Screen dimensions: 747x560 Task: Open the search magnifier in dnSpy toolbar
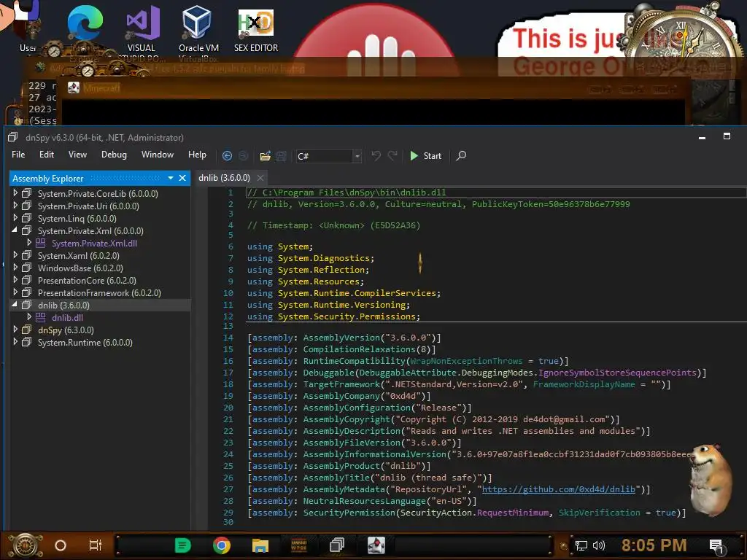(x=461, y=156)
